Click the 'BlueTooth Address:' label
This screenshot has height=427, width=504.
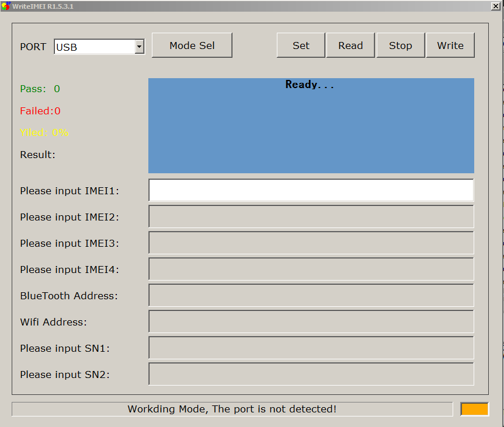pos(69,296)
